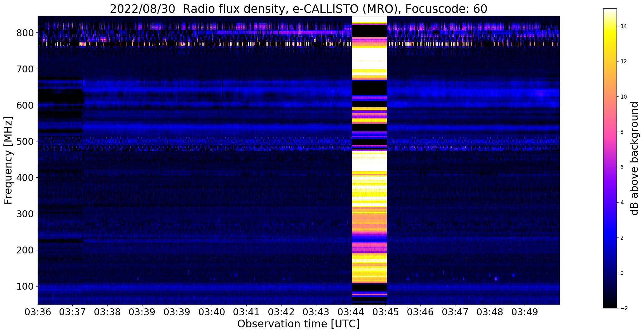644x333 pixels.
Task: Click the 03:49 time tick label
Action: (525, 312)
